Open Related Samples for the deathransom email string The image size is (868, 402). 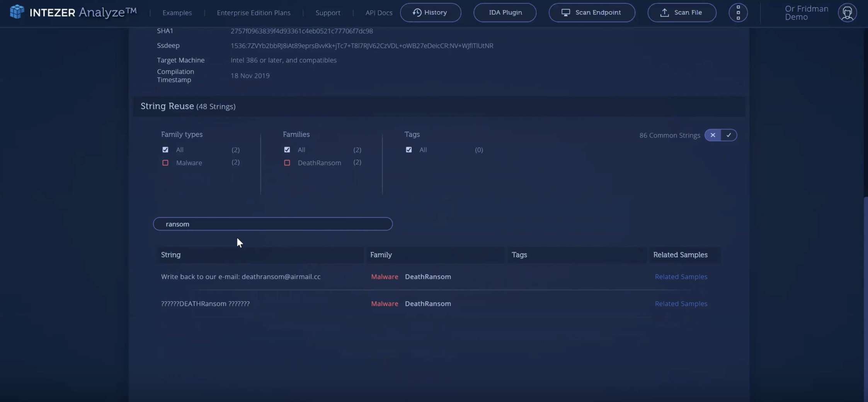click(680, 276)
